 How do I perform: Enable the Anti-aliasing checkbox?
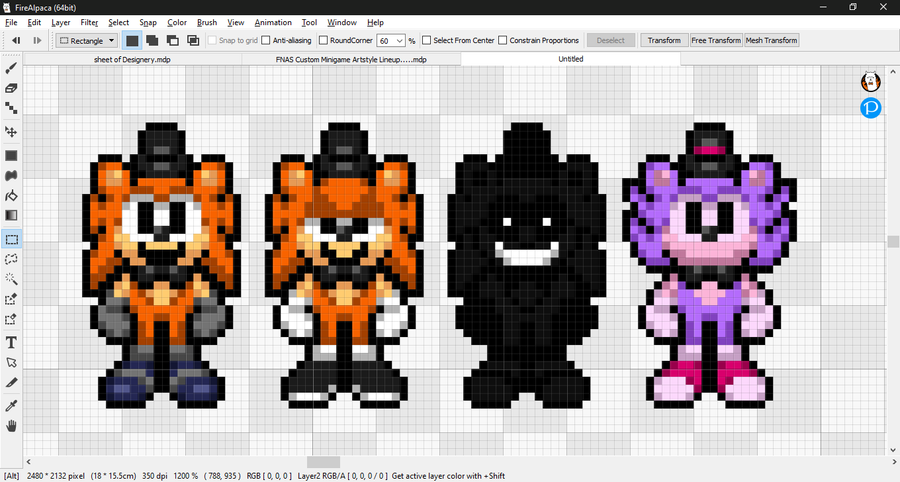coord(266,40)
